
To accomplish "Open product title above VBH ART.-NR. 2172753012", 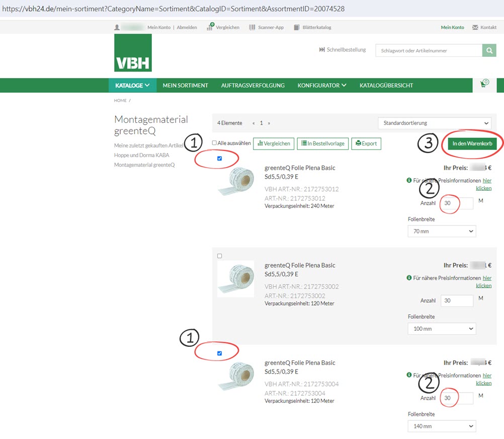I will click(x=300, y=172).
